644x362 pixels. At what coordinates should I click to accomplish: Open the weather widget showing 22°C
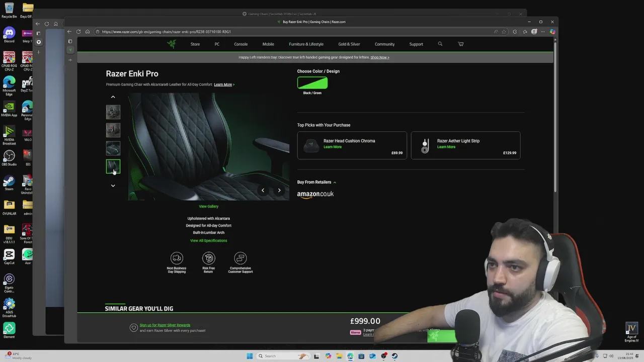(x=18, y=356)
